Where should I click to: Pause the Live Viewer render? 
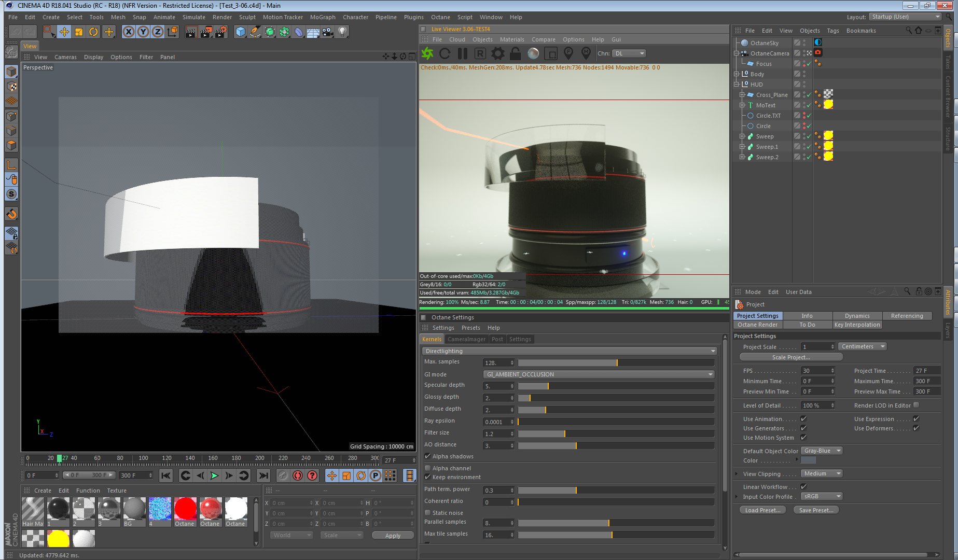[463, 53]
